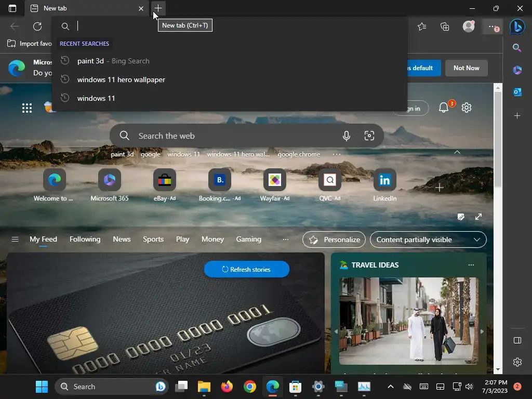Toggle the sidebar visibility icon
Image resolution: width=532 pixels, height=399 pixels.
517,340
